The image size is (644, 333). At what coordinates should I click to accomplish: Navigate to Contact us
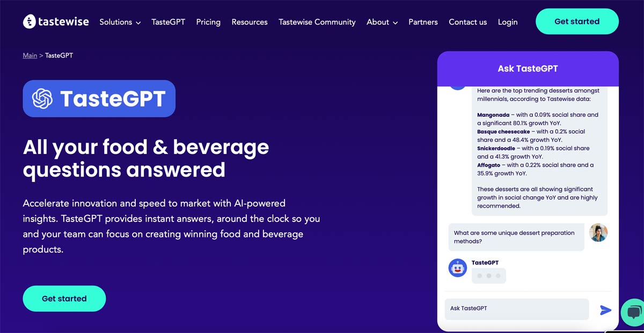[468, 22]
